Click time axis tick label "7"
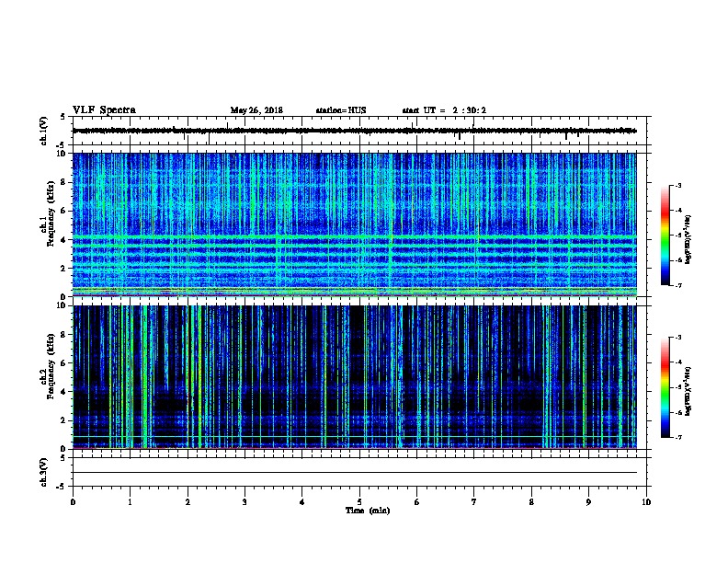 474,502
